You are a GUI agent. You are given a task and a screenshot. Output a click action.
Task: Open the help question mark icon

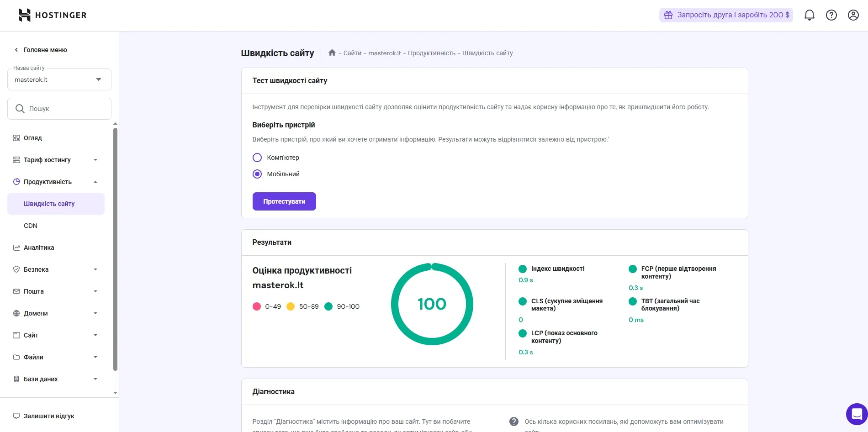[x=831, y=15]
